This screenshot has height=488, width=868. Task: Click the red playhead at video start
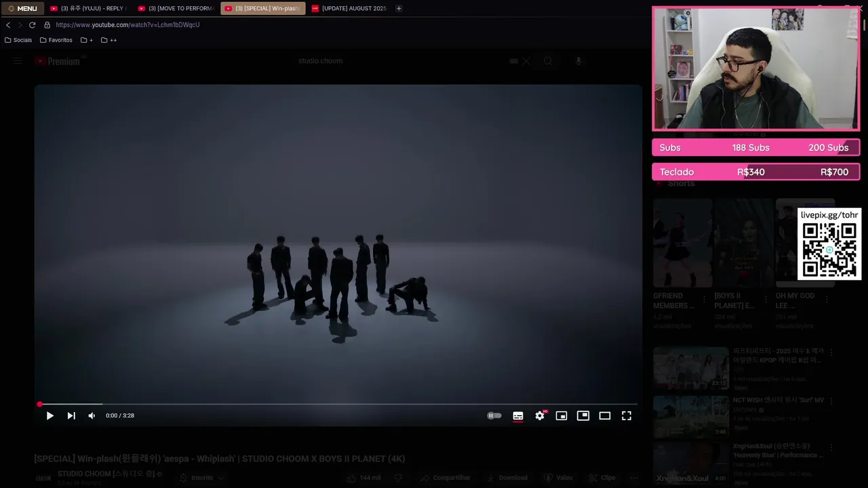tap(39, 404)
